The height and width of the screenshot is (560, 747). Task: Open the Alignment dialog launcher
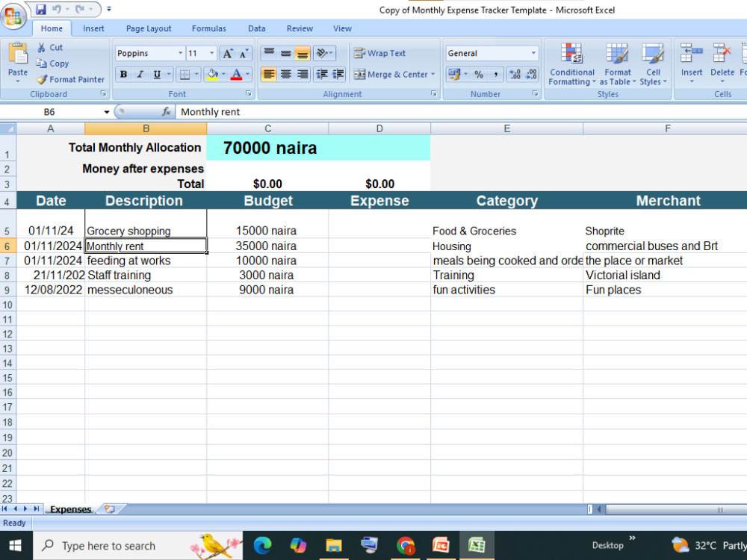[434, 94]
